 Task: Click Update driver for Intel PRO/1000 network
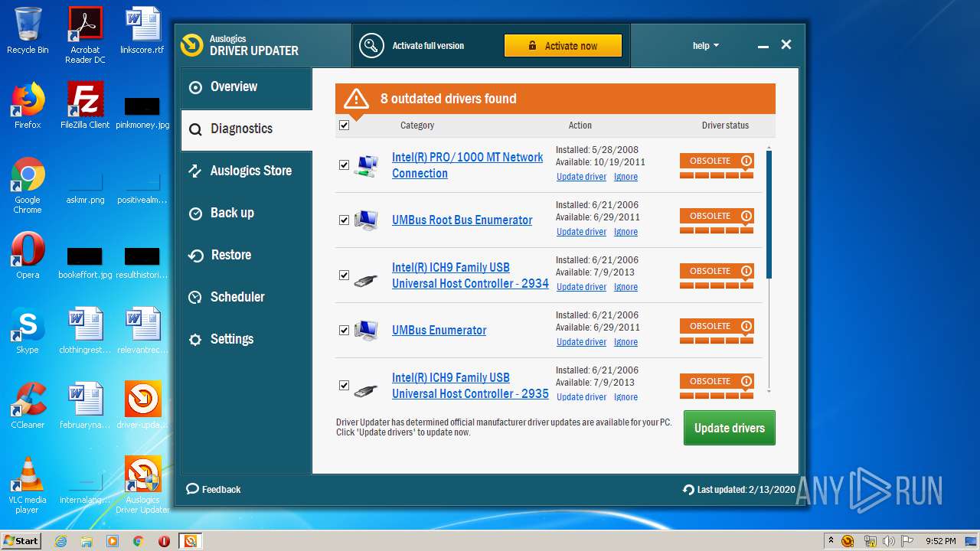[581, 177]
